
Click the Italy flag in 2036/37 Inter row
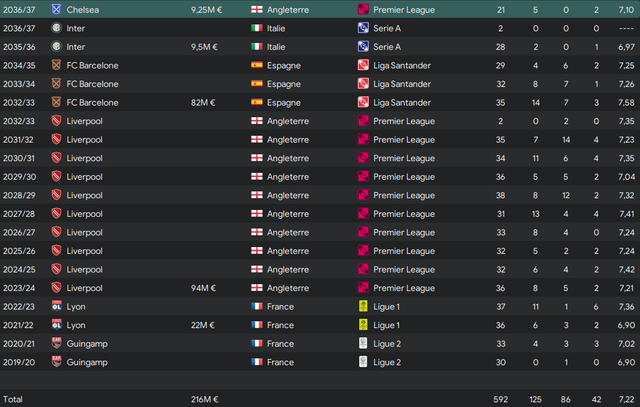coord(257,28)
